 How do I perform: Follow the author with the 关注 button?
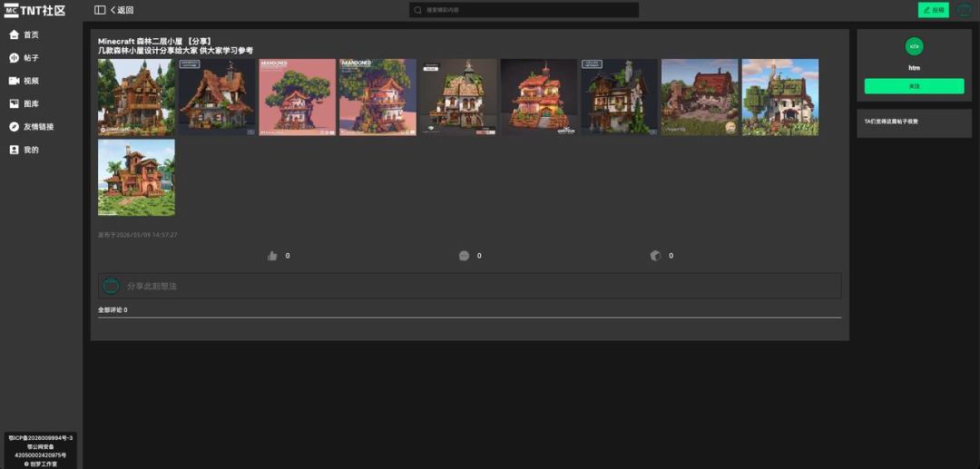915,86
